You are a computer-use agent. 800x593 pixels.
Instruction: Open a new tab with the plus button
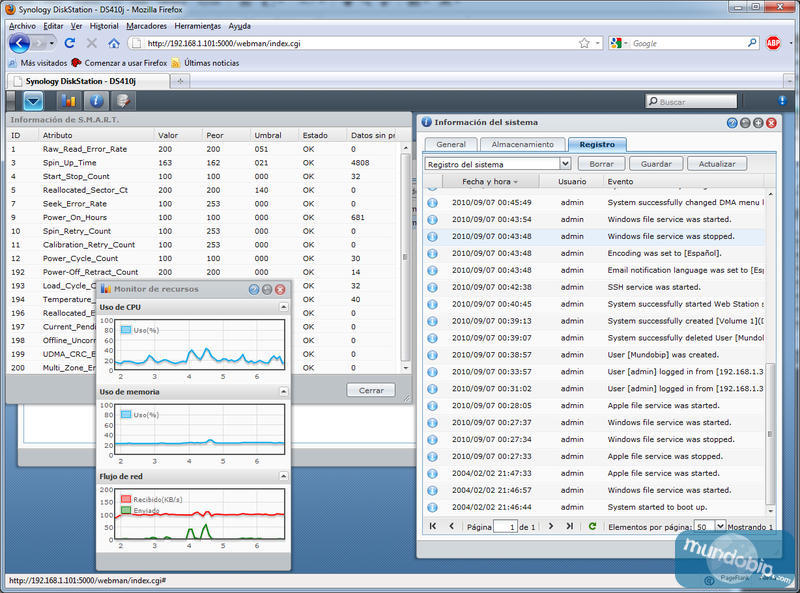pos(180,81)
